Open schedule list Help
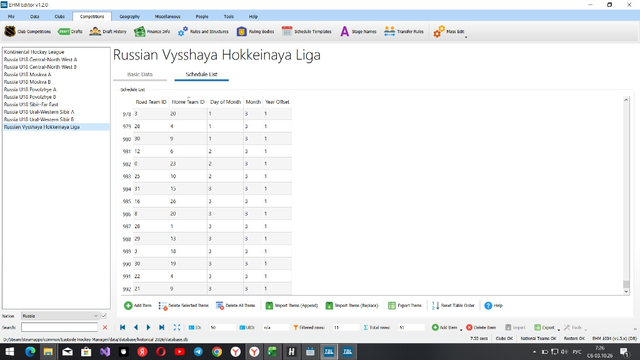640x360 pixels. point(493,305)
